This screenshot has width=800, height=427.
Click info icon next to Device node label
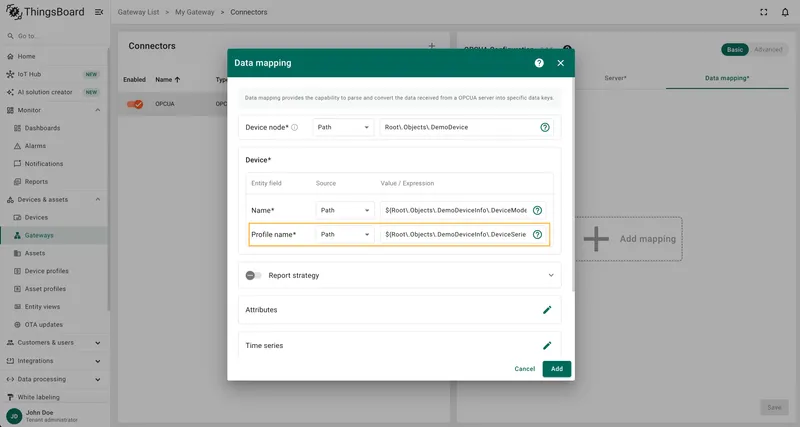[294, 128]
